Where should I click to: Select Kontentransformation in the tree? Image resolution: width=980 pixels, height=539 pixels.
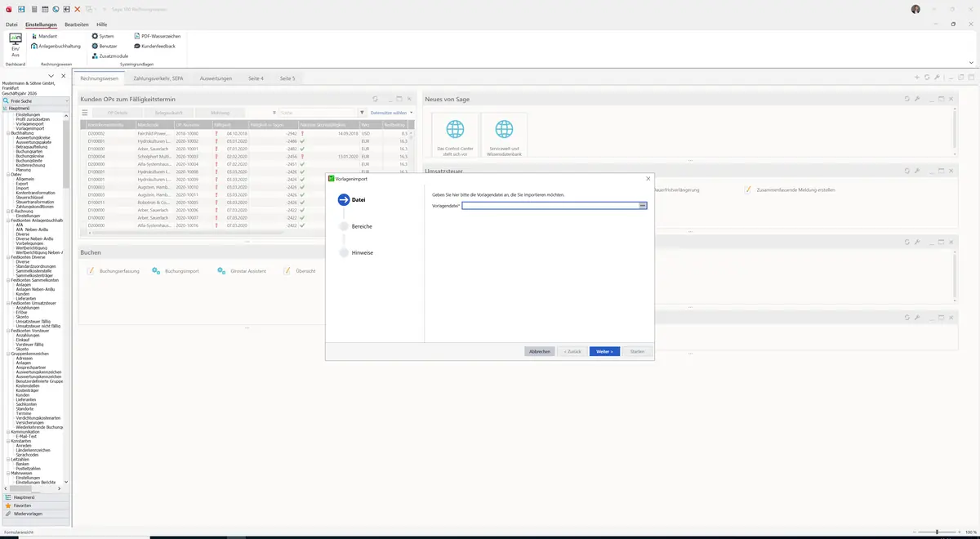[36, 193]
